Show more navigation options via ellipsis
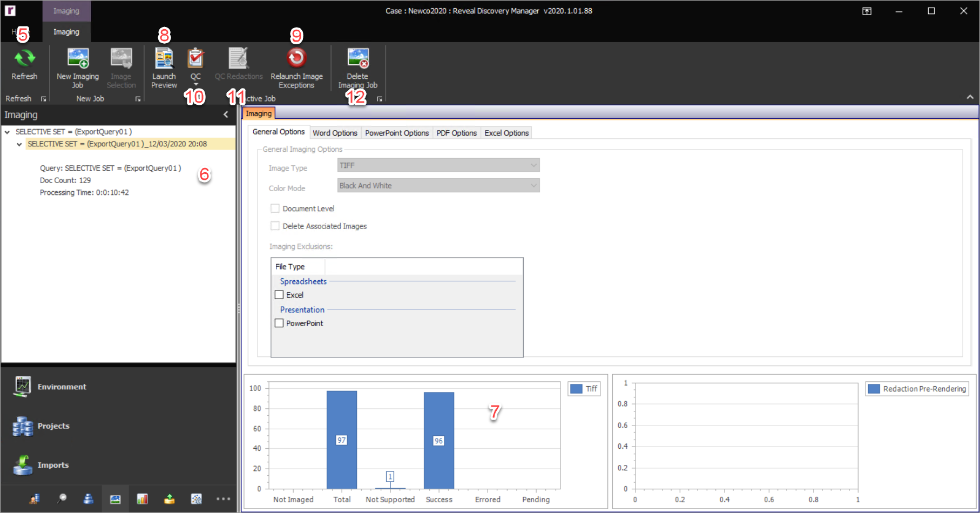This screenshot has height=513, width=980. [x=224, y=499]
